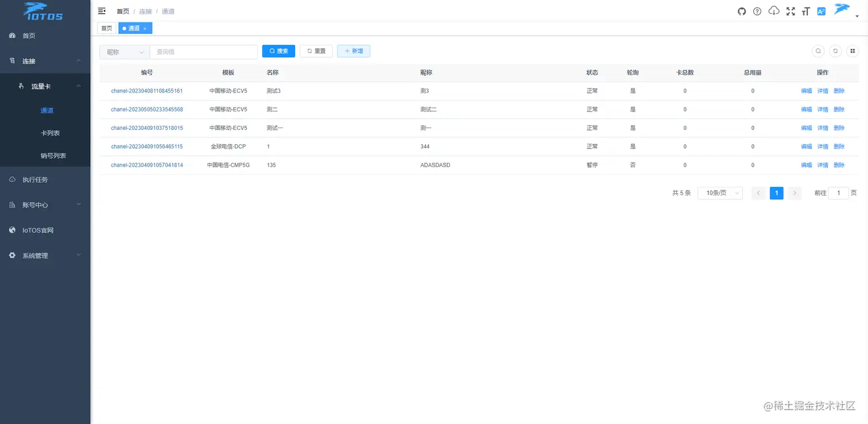
Task: Click 首页 in the breadcrumb
Action: [x=123, y=11]
